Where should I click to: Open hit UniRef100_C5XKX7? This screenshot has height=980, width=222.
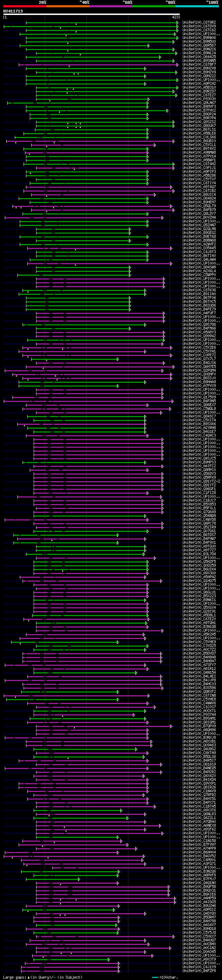pyautogui.click(x=199, y=937)
